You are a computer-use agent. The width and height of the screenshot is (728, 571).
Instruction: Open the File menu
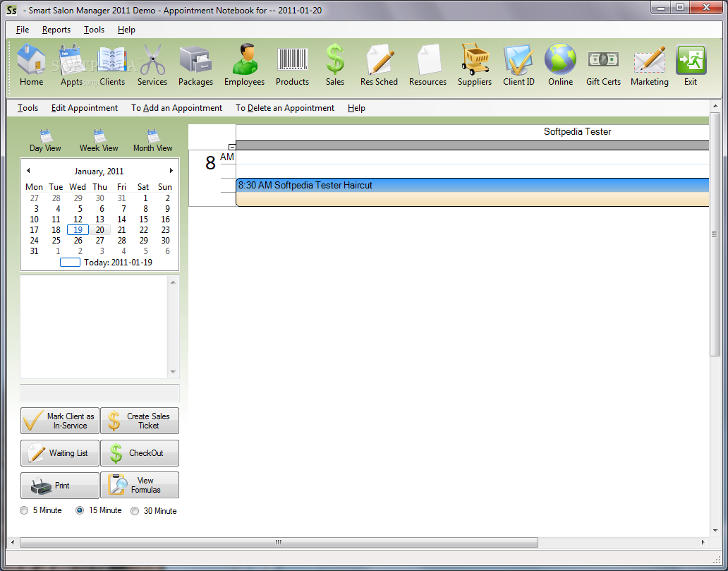pos(23,29)
